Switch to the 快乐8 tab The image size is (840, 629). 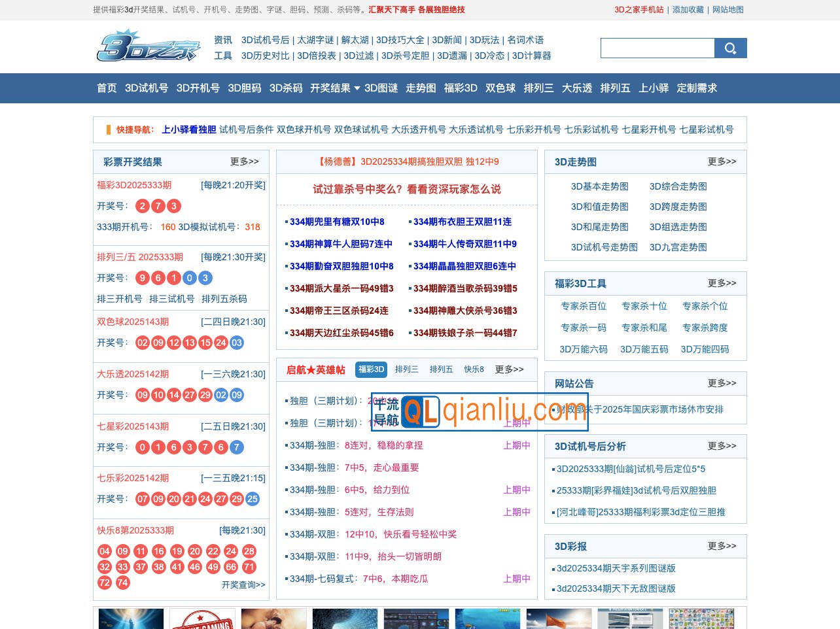click(474, 369)
